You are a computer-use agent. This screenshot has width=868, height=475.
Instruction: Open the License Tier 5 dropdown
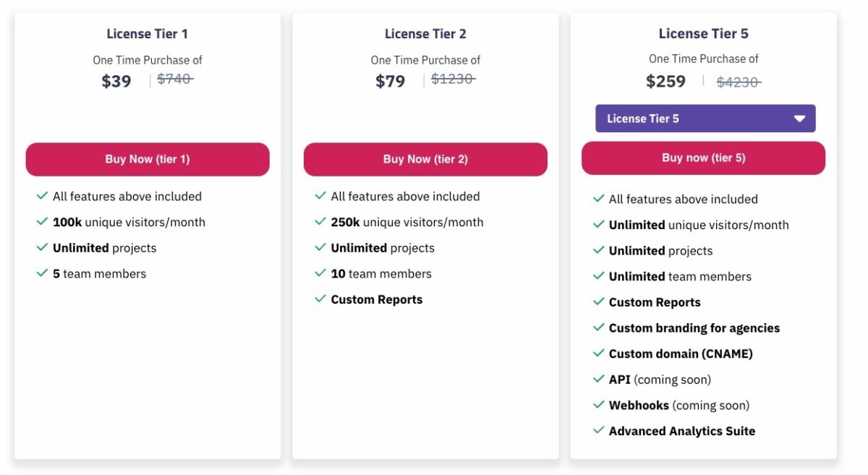(705, 119)
